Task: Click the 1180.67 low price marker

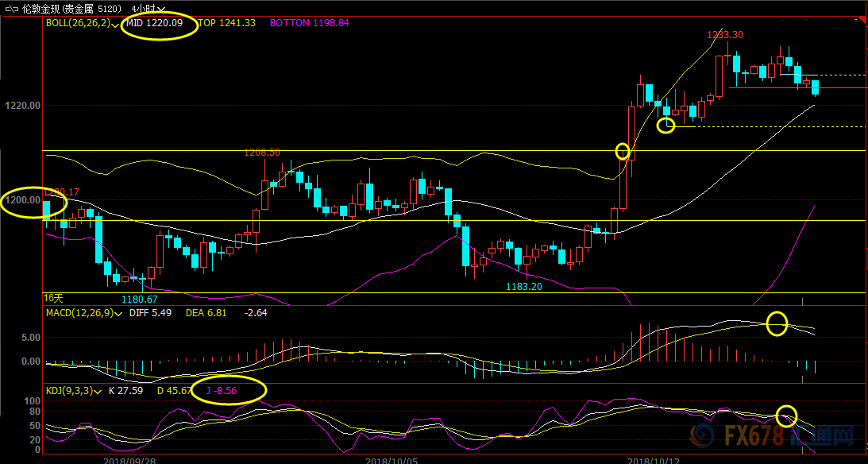Action: [x=139, y=299]
